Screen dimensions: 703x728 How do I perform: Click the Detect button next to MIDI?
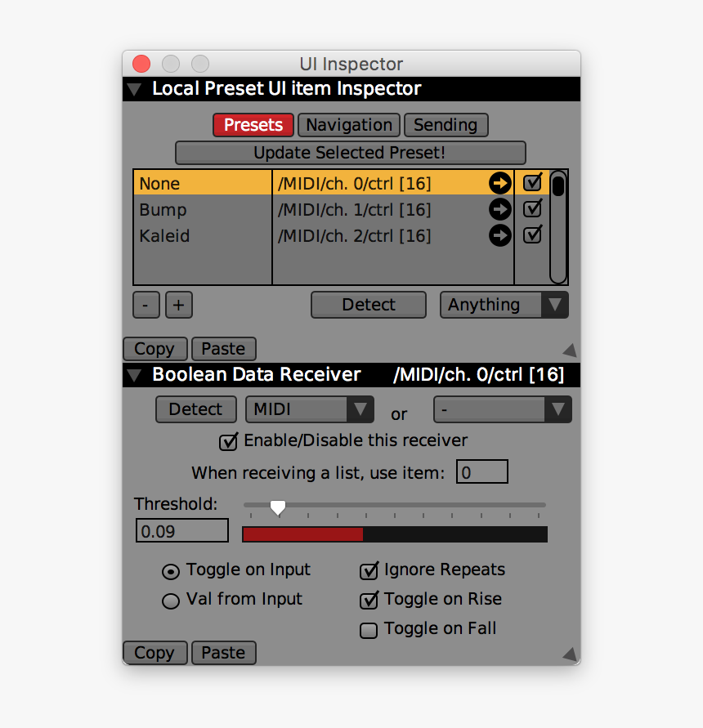[x=195, y=409]
